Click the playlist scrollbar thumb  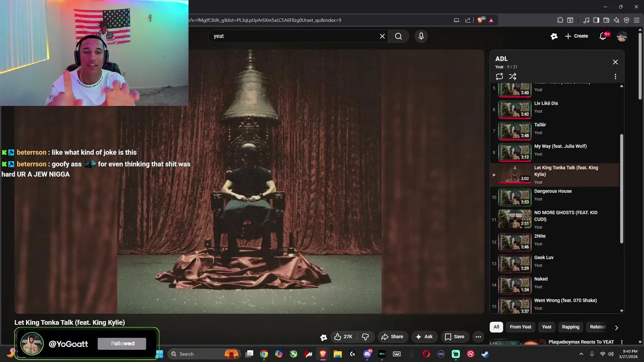(622, 189)
